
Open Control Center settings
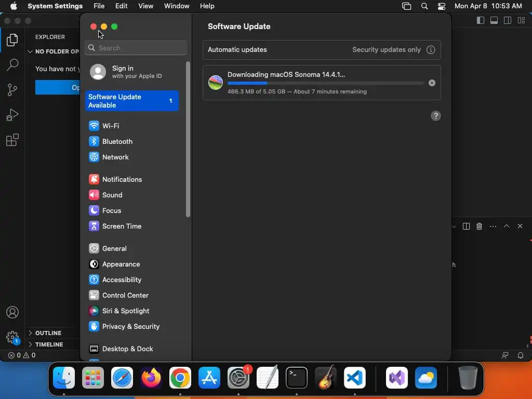[131, 296]
